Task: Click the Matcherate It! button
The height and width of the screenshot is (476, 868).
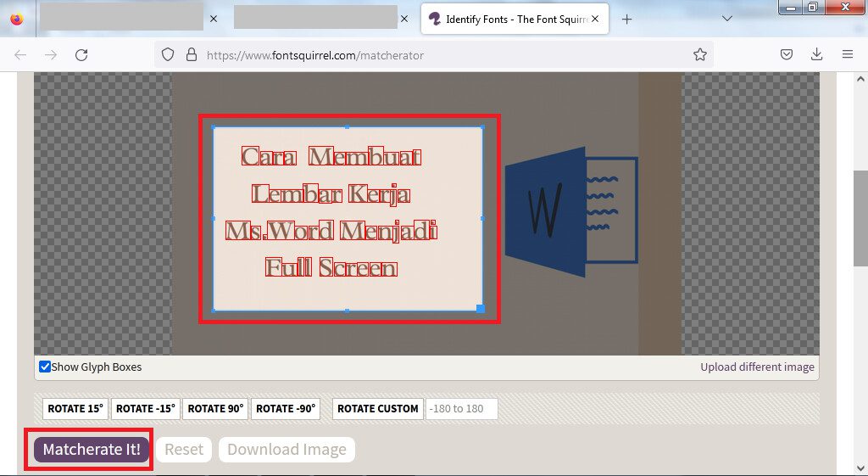Action: [92, 449]
